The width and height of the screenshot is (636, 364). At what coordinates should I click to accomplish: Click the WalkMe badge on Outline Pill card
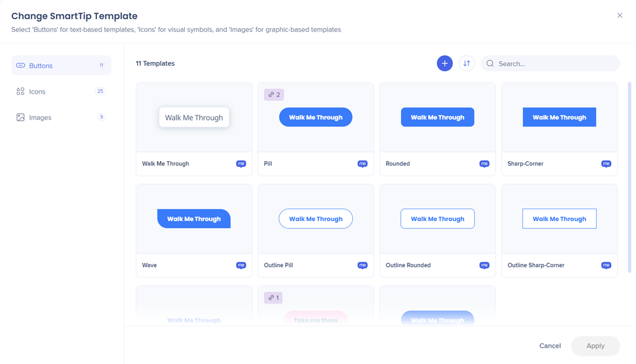(x=362, y=265)
